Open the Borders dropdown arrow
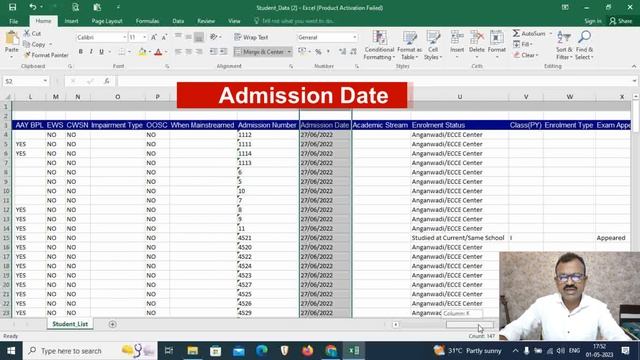640x360 pixels. point(129,52)
